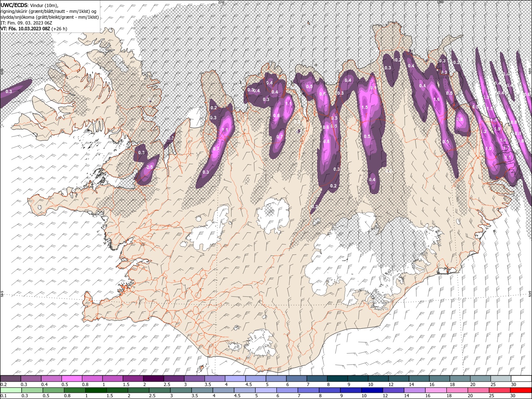Click the light pink 16 swatch in the lower legend row
This screenshot has height=399, width=532.
pyautogui.click(x=437, y=390)
